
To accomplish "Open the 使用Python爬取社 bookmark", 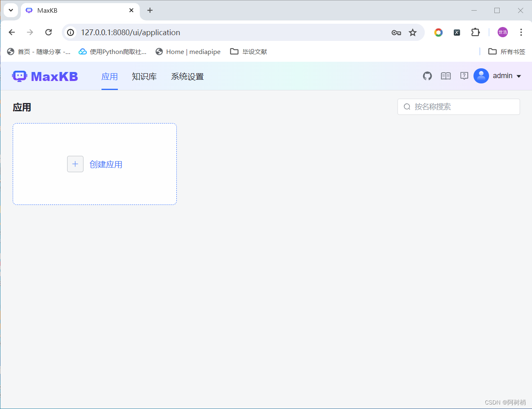I will (x=113, y=52).
